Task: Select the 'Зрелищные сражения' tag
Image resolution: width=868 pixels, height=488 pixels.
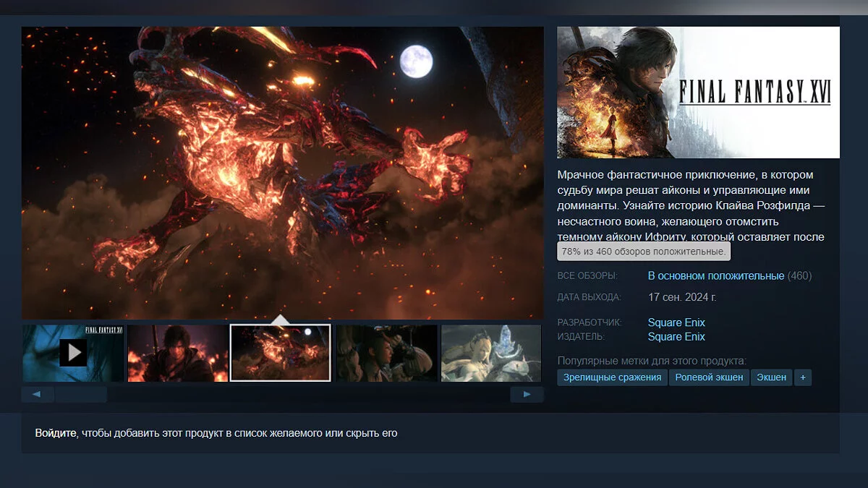Action: [x=612, y=377]
